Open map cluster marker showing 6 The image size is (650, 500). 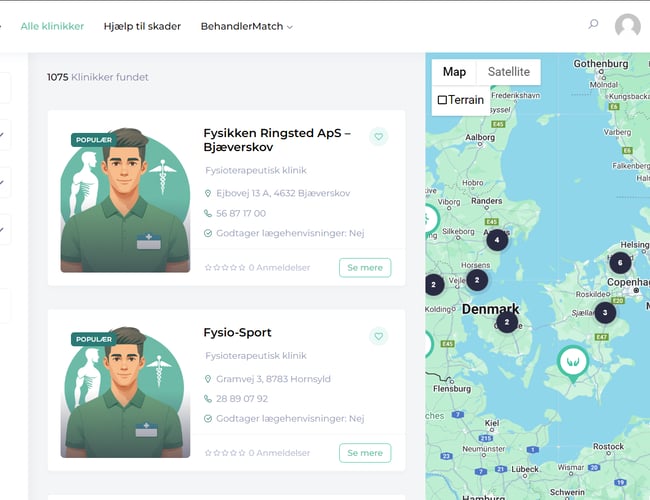[620, 262]
